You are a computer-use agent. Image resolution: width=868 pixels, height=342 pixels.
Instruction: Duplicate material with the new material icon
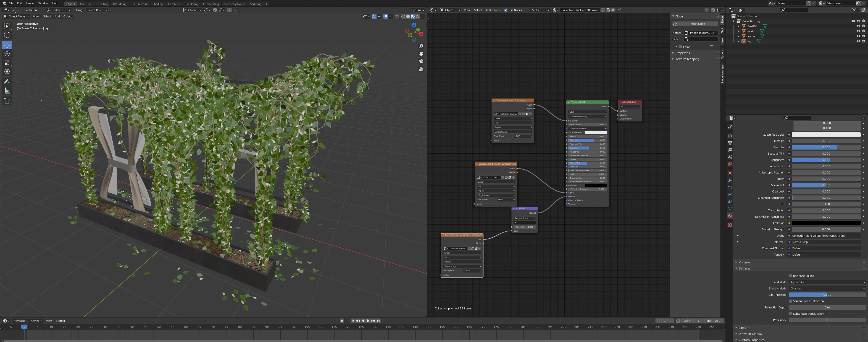tap(608, 10)
